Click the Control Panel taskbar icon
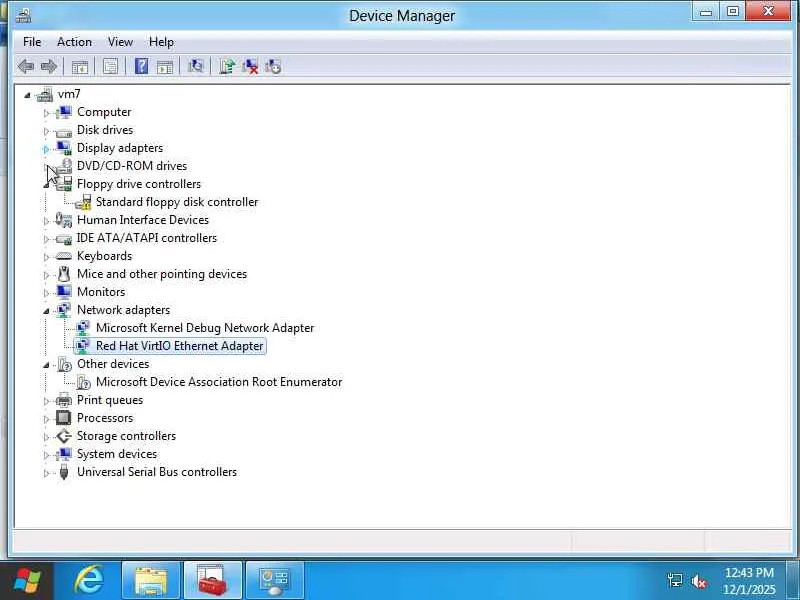800x600 pixels. click(x=274, y=581)
